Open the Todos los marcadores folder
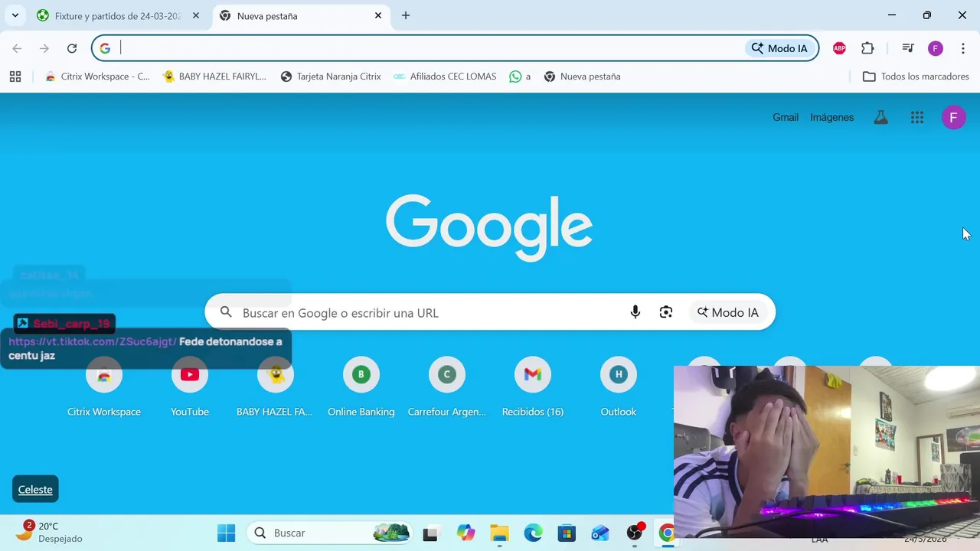This screenshot has height=551, width=980. click(x=916, y=77)
